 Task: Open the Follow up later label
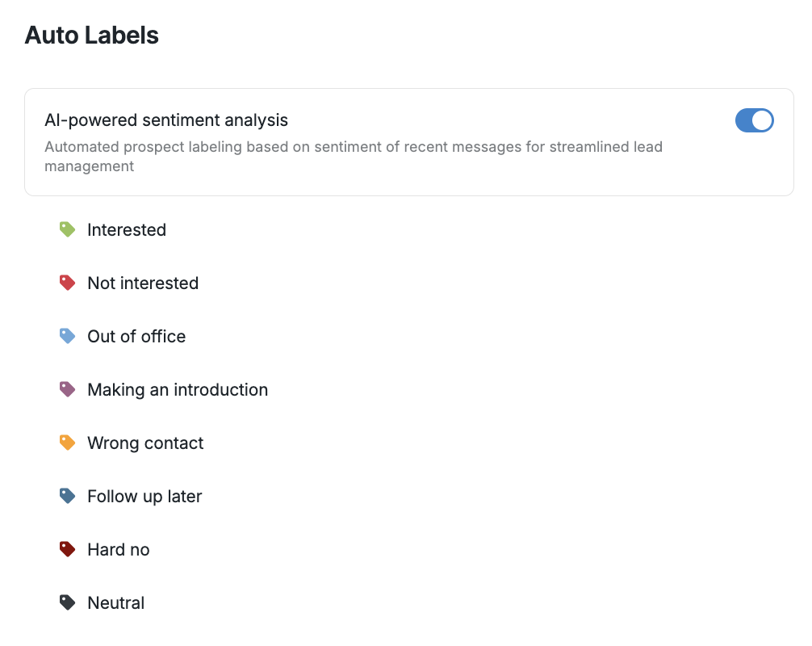(144, 497)
